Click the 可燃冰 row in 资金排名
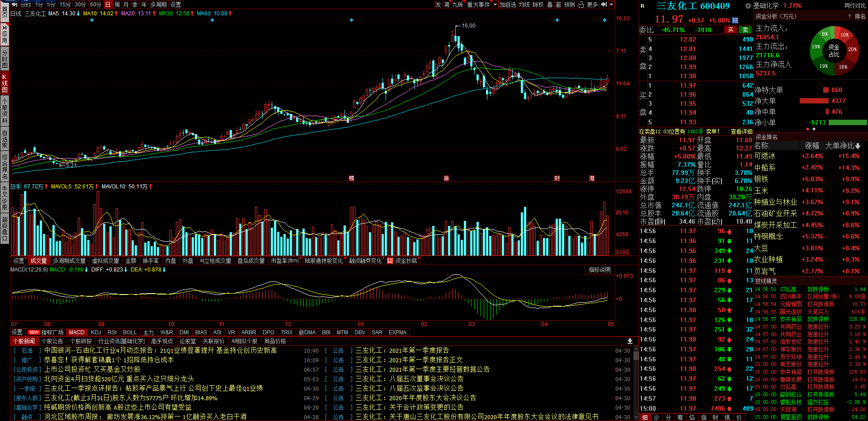The width and height of the screenshot is (868, 421). coord(810,156)
